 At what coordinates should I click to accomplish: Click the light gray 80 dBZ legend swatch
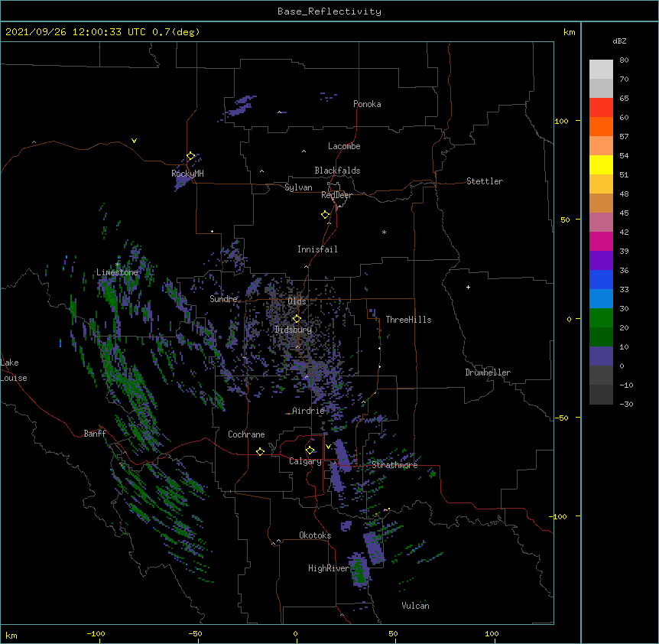point(601,69)
